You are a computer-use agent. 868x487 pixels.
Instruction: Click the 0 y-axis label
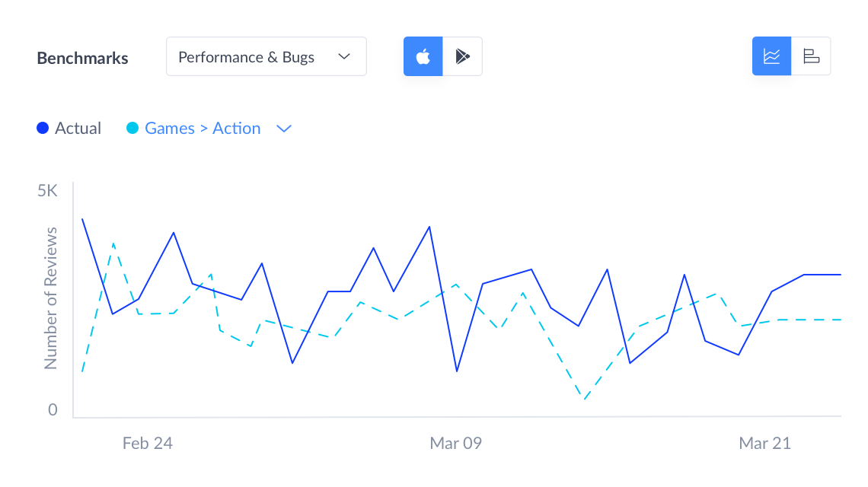[x=53, y=410]
